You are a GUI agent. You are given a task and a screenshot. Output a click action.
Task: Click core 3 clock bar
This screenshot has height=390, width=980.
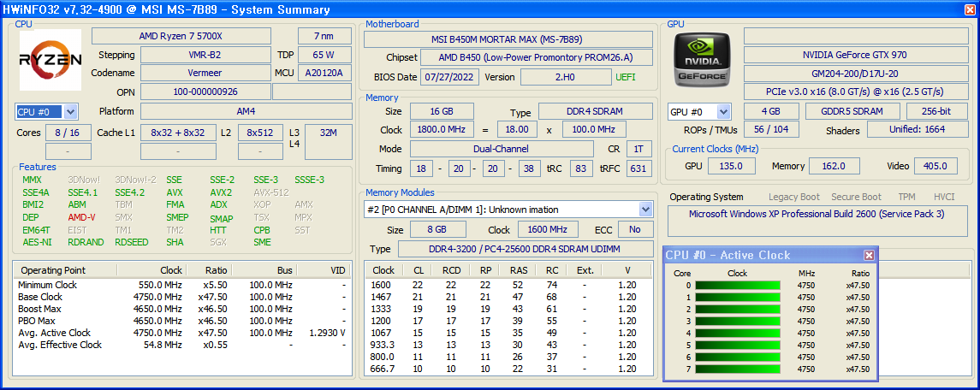click(x=738, y=322)
